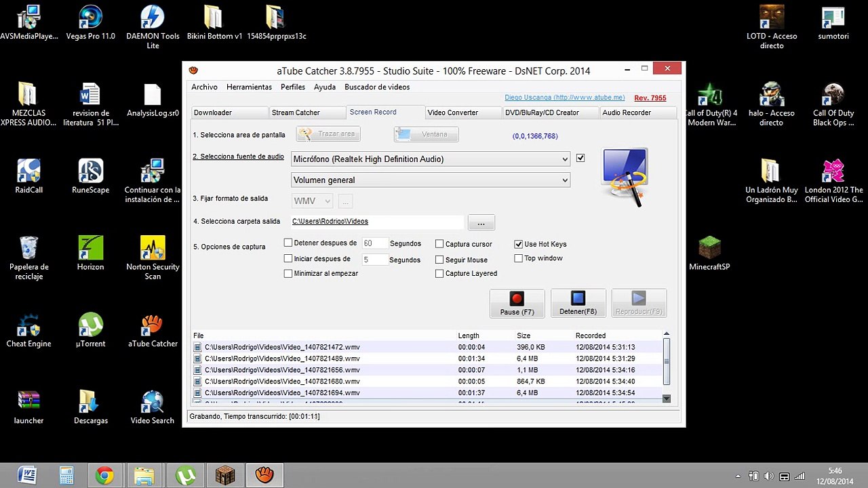Open the Call Of Duty Black Ops icon
The height and width of the screenshot is (488, 868).
pos(833,104)
